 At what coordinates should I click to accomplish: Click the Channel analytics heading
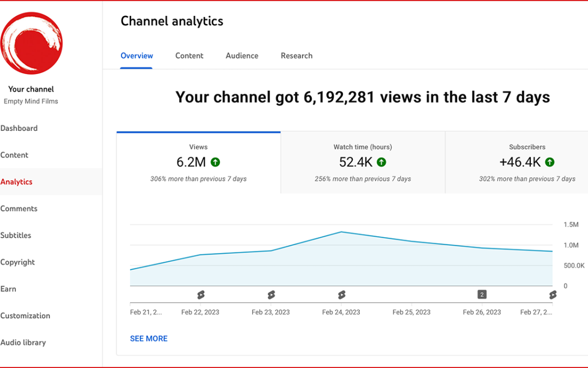click(171, 21)
